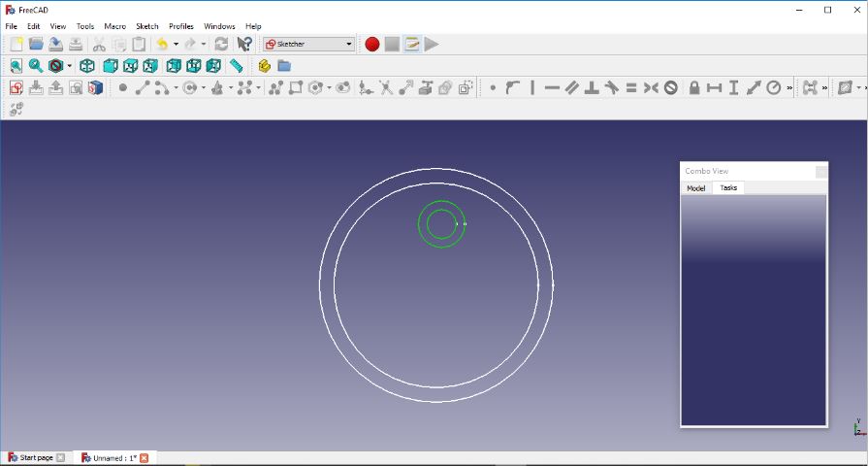Click the What's This help cursor icon
Image resolution: width=868 pixels, height=466 pixels.
tap(244, 44)
